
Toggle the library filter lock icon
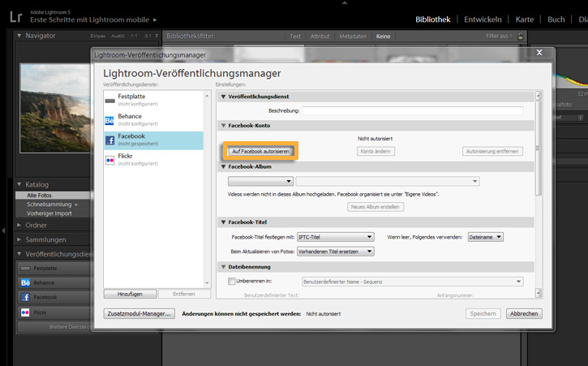point(521,36)
